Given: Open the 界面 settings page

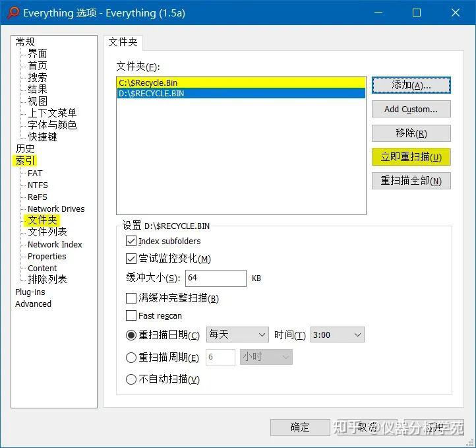Looking at the screenshot, I should (x=38, y=53).
